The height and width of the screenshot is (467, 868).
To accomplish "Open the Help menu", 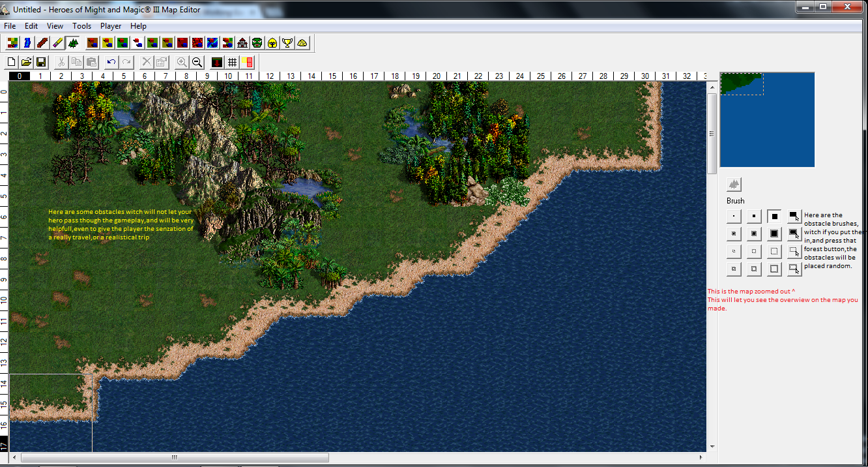I will [x=138, y=26].
